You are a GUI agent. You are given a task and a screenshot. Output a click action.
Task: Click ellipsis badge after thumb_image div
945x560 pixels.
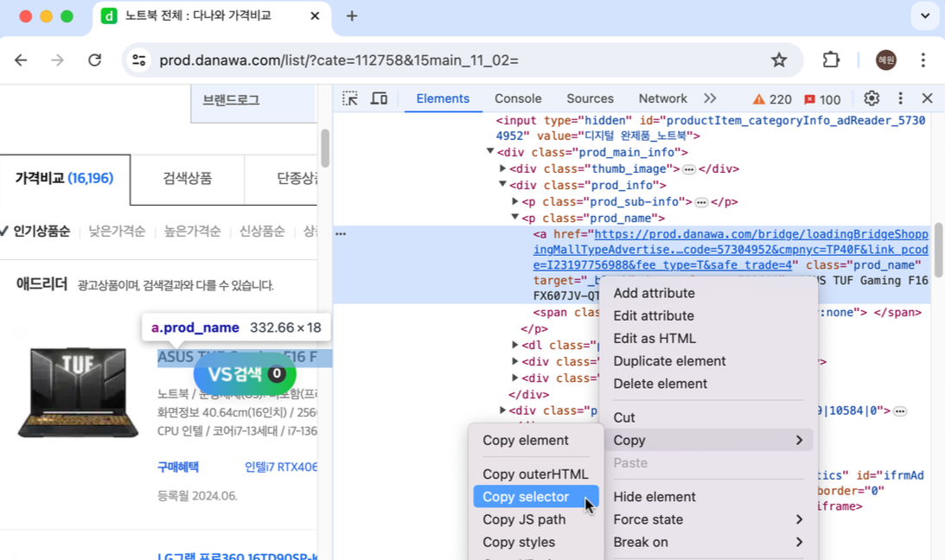(x=689, y=169)
